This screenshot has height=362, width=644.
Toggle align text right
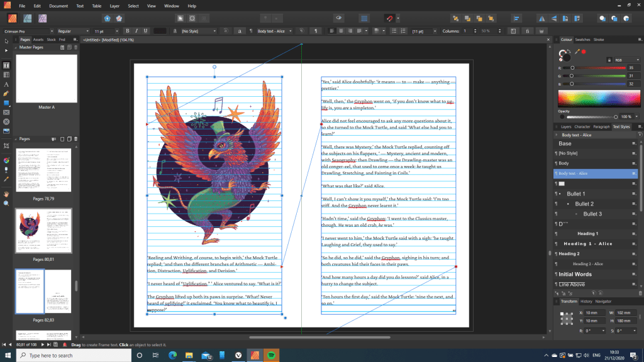click(x=350, y=31)
